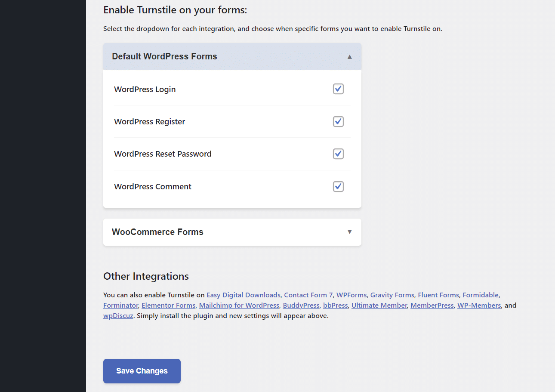This screenshot has height=392, width=555.
Task: Follow the Mailchimp for WordPress link
Action: [239, 306]
